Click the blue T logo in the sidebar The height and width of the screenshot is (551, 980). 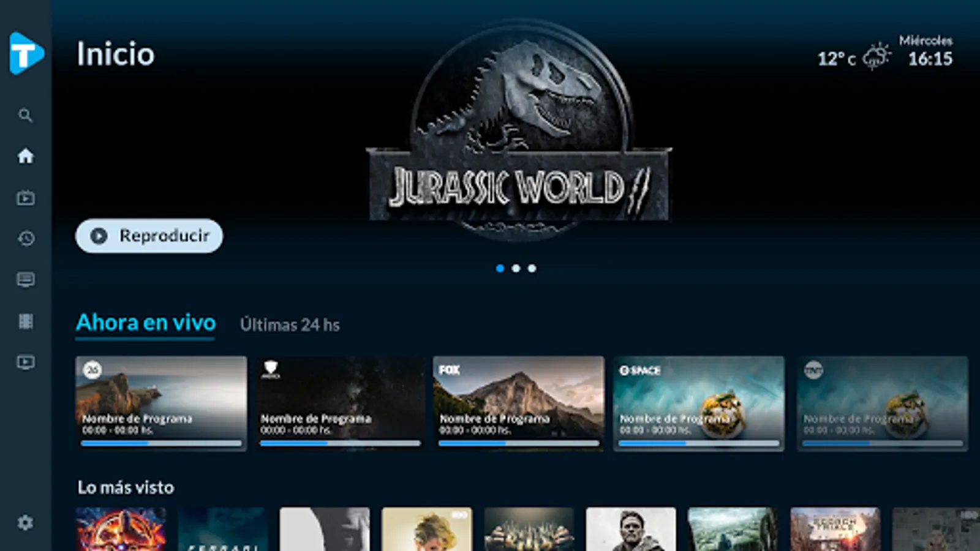point(26,54)
